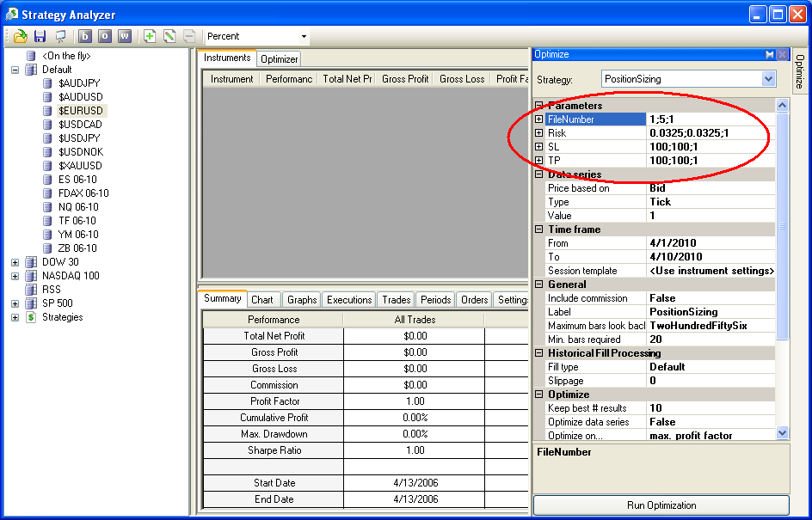Click the edit page pencil icon
Viewport: 812px width, 520px height.
pyautogui.click(x=169, y=36)
